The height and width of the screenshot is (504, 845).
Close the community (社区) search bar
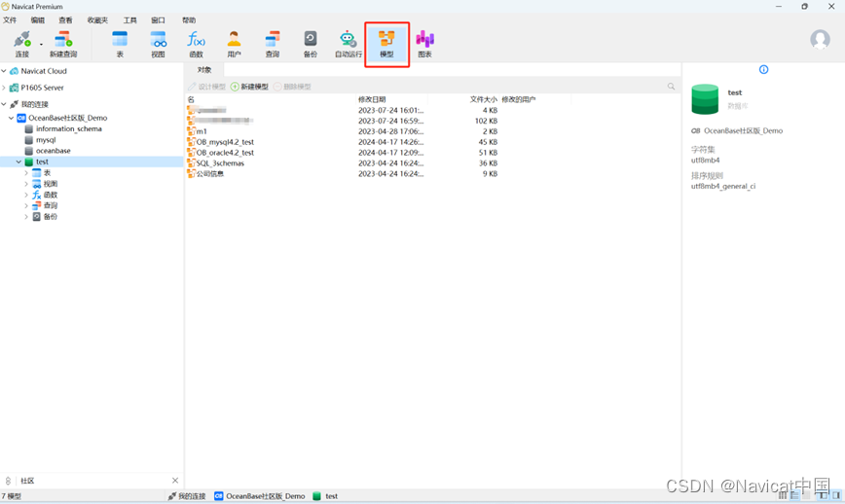[x=175, y=481]
